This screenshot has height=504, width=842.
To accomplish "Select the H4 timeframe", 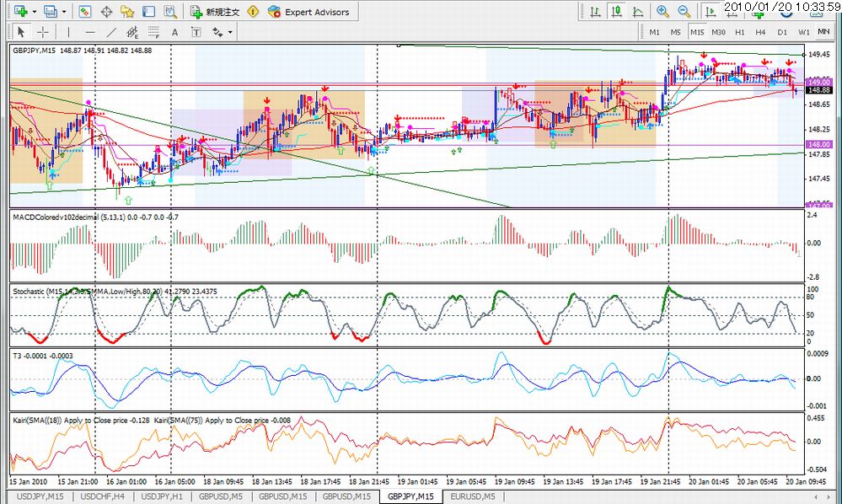I will point(760,32).
